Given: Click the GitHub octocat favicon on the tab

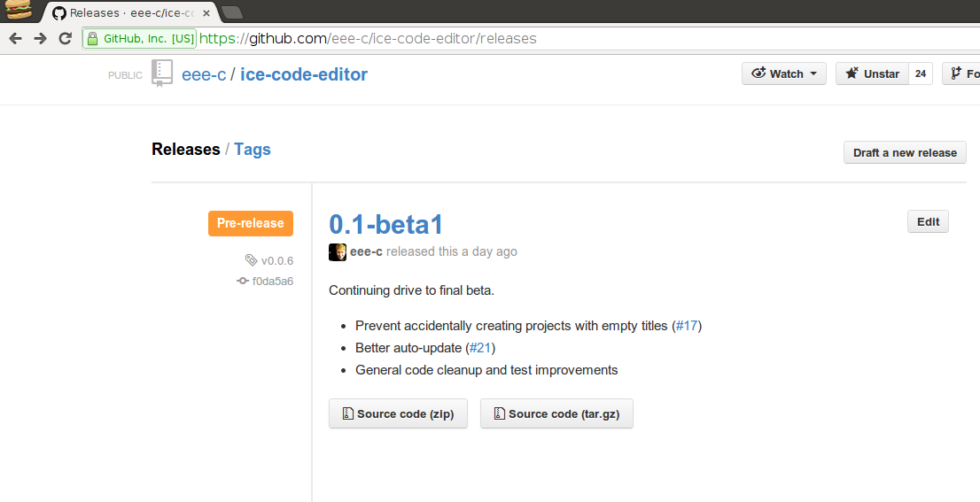Looking at the screenshot, I should coord(59,13).
